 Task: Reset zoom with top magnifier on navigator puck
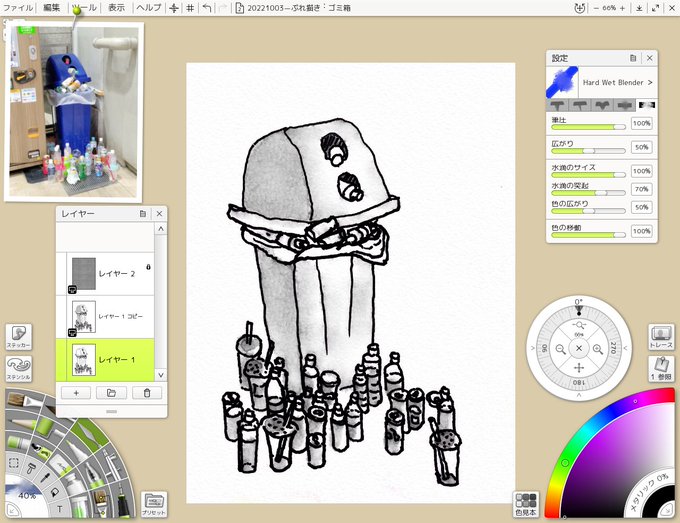pos(579,325)
